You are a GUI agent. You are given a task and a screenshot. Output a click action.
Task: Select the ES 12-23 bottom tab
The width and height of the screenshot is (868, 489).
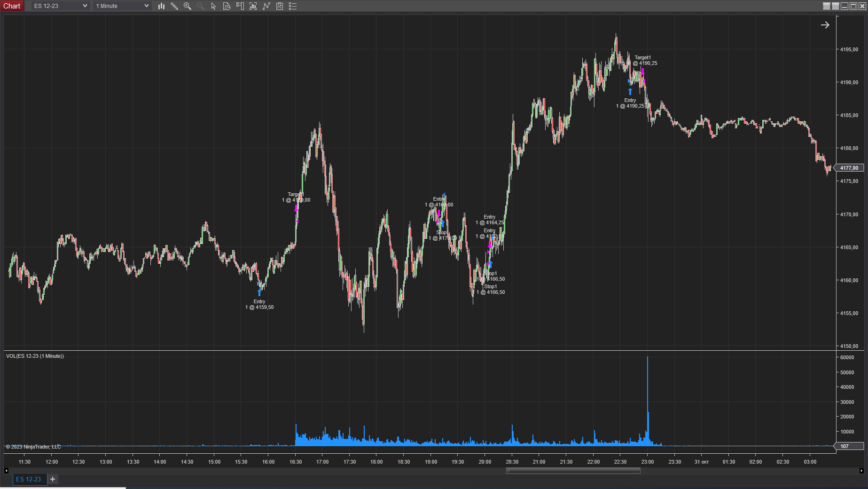[29, 479]
